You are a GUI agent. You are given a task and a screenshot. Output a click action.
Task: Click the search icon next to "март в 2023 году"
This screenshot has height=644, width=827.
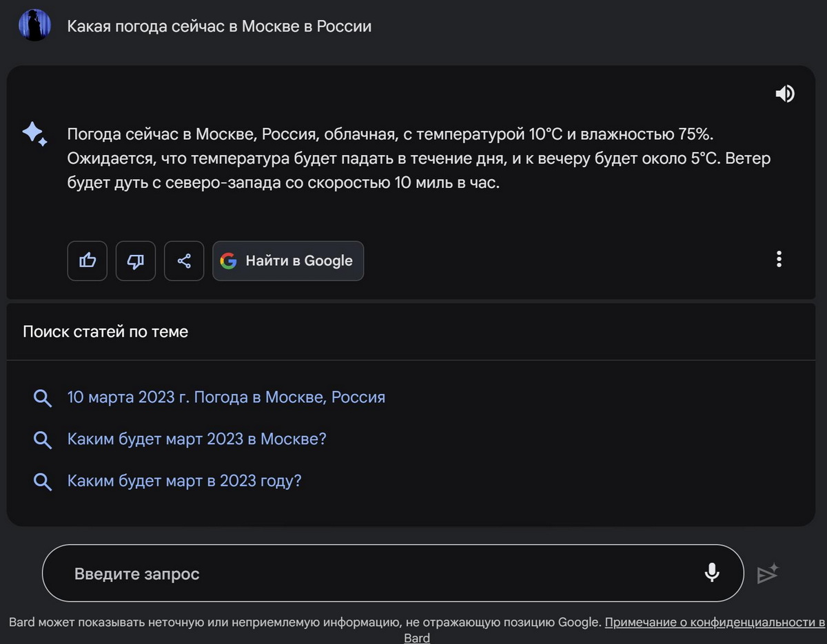point(43,481)
